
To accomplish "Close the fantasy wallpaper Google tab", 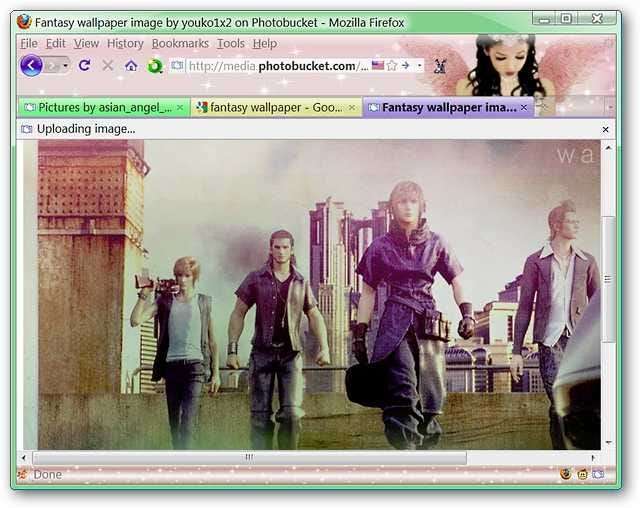I will (352, 108).
